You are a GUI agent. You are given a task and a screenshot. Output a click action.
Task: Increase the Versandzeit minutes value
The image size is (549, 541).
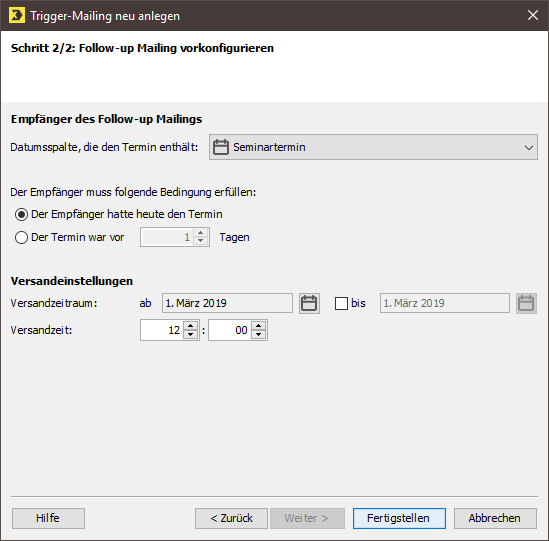tap(258, 326)
